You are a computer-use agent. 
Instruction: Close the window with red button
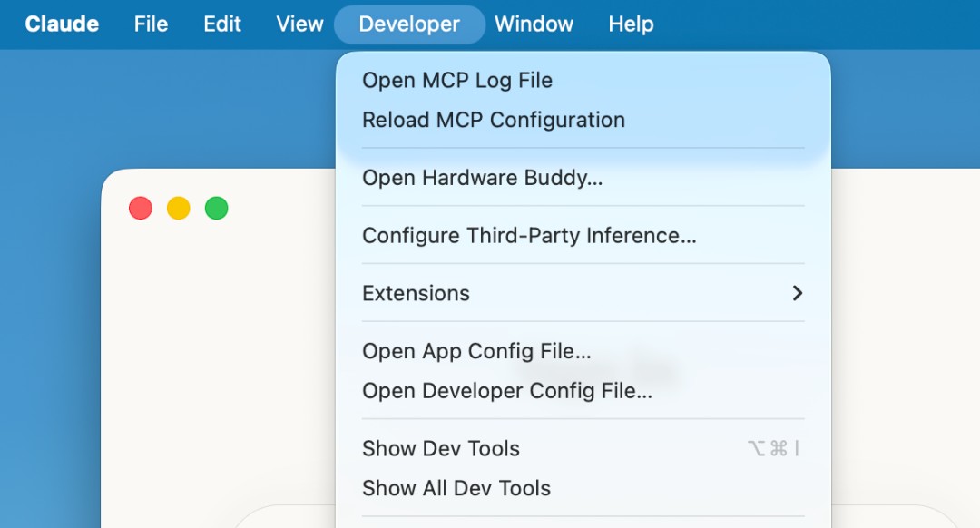[x=141, y=209]
